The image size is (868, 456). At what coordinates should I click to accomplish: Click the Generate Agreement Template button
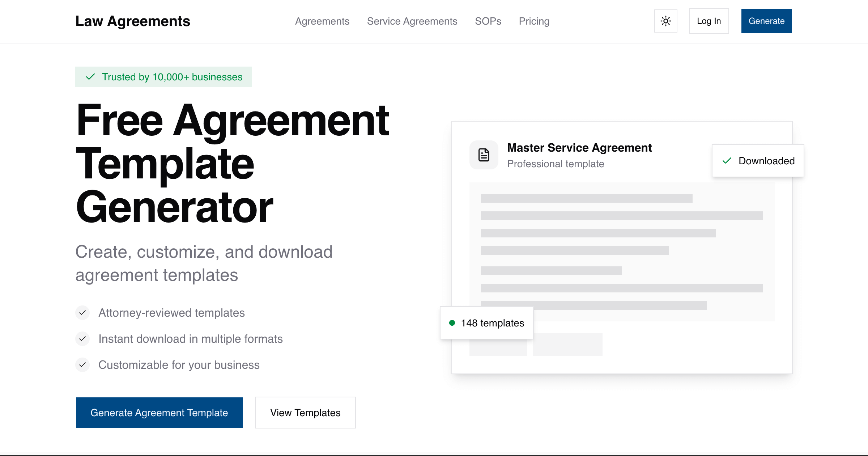(x=159, y=412)
